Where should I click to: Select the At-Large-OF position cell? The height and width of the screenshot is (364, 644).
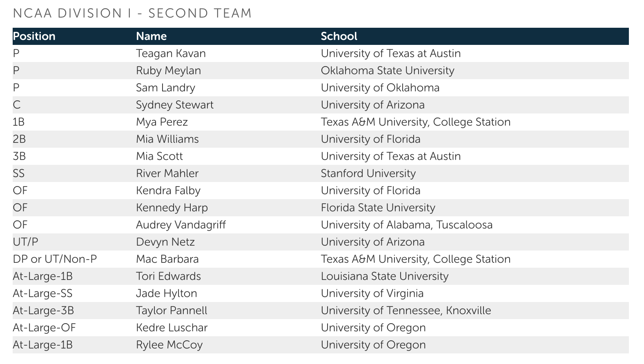point(44,328)
